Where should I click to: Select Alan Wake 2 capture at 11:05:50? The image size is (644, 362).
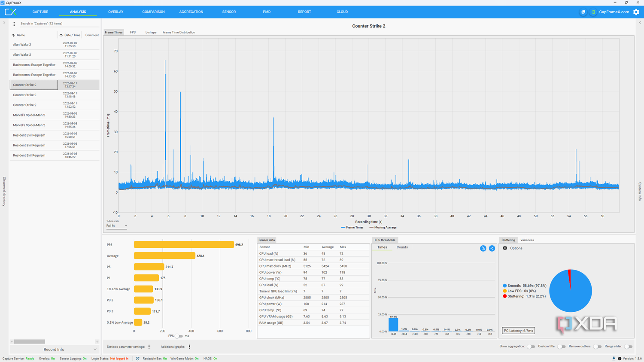(x=55, y=45)
